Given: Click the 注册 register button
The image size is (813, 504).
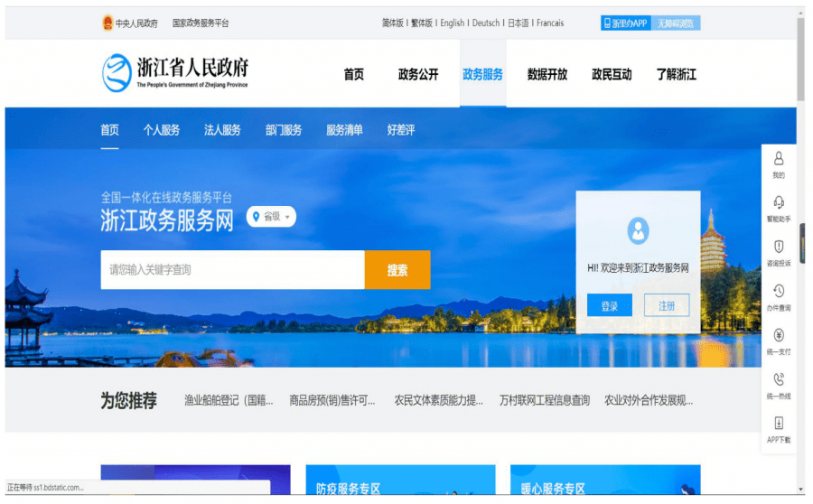Looking at the screenshot, I should [x=667, y=305].
